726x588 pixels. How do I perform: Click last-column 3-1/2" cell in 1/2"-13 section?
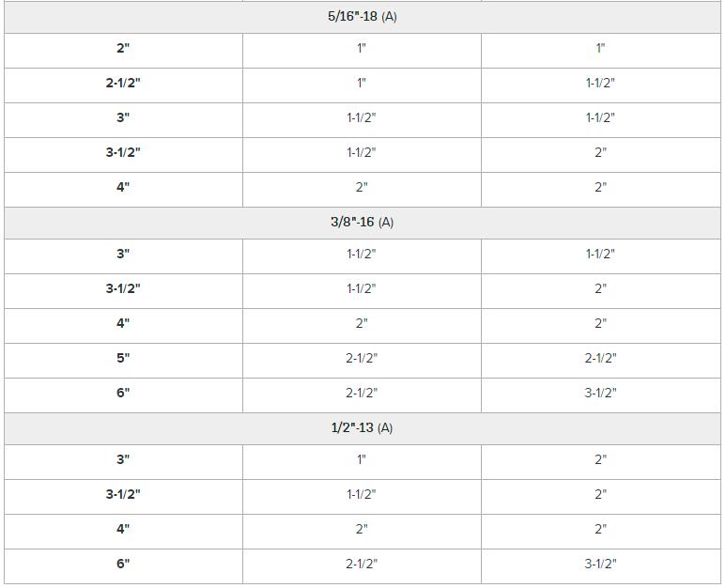(600, 564)
